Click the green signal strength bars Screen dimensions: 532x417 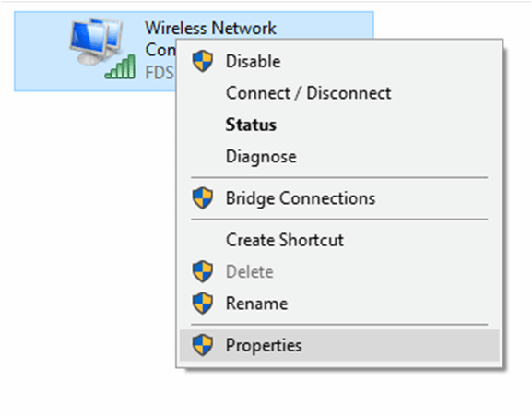[121, 67]
